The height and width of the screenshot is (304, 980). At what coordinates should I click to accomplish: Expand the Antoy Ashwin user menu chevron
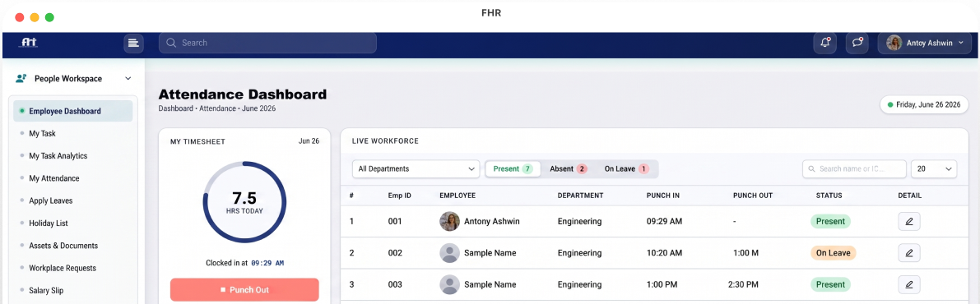[960, 43]
